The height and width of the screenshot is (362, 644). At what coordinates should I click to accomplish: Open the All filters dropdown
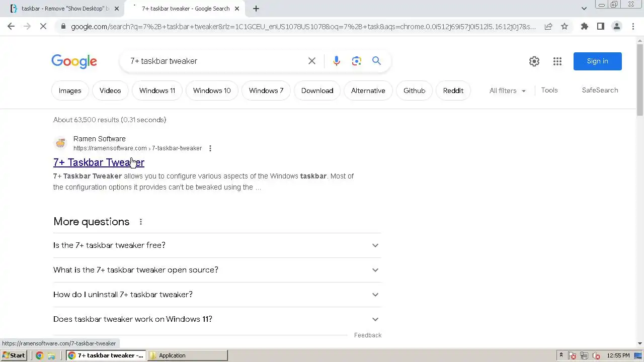coord(507,90)
